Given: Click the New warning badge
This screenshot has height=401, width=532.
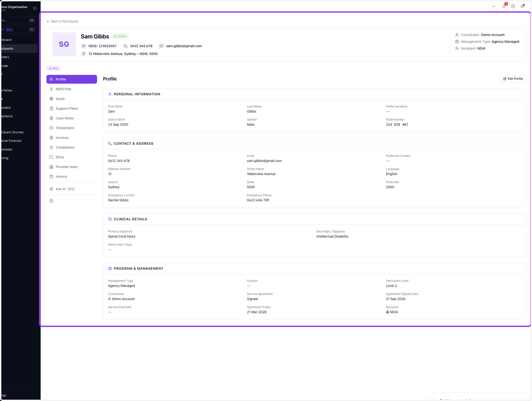Looking at the screenshot, I should tap(53, 68).
